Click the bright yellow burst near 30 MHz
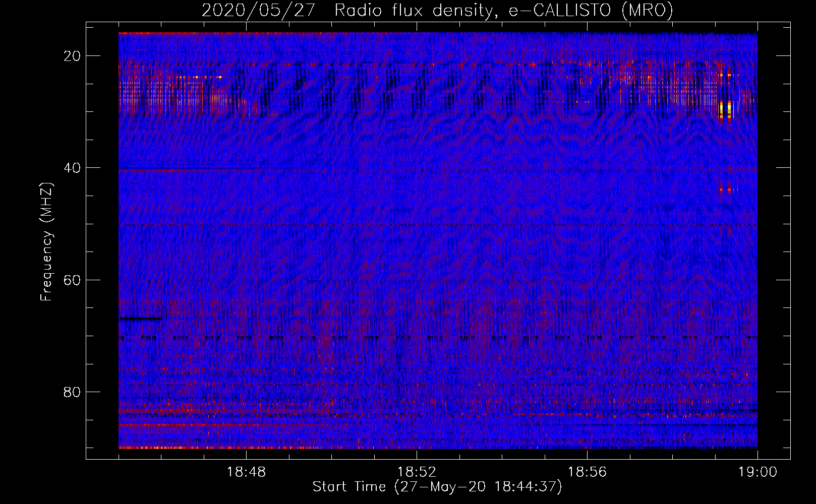The width and height of the screenshot is (816, 504). click(725, 109)
